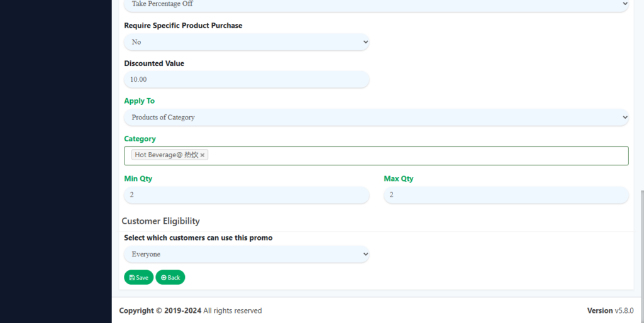The height and width of the screenshot is (323, 644).
Task: Open the Take Percentage Off dropdown
Action: 376,4
